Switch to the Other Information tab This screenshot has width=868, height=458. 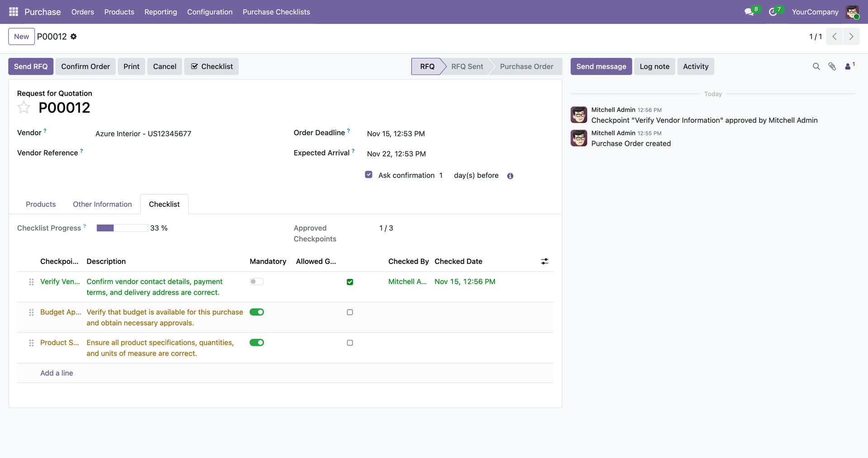click(x=102, y=204)
